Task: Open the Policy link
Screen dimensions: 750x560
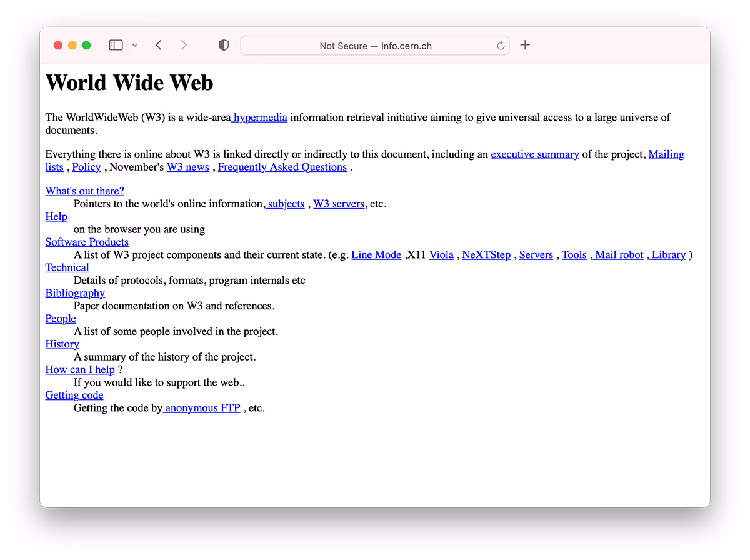Action: click(x=86, y=167)
